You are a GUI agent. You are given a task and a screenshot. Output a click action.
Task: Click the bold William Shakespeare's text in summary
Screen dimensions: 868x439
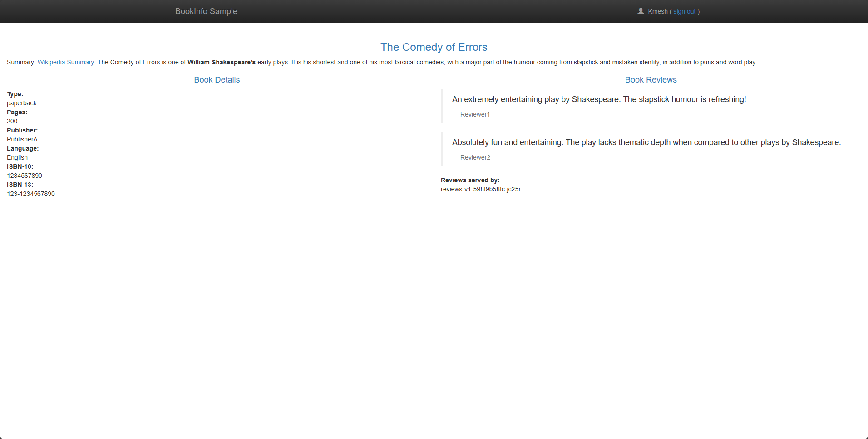pyautogui.click(x=221, y=62)
